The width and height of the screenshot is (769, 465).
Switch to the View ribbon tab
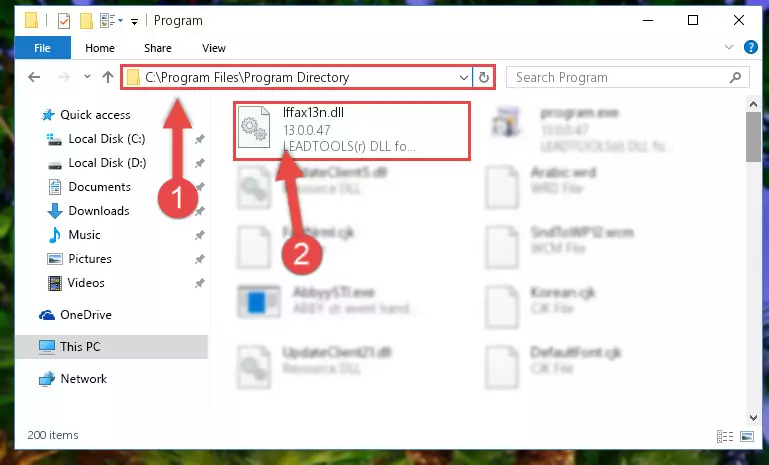point(214,48)
